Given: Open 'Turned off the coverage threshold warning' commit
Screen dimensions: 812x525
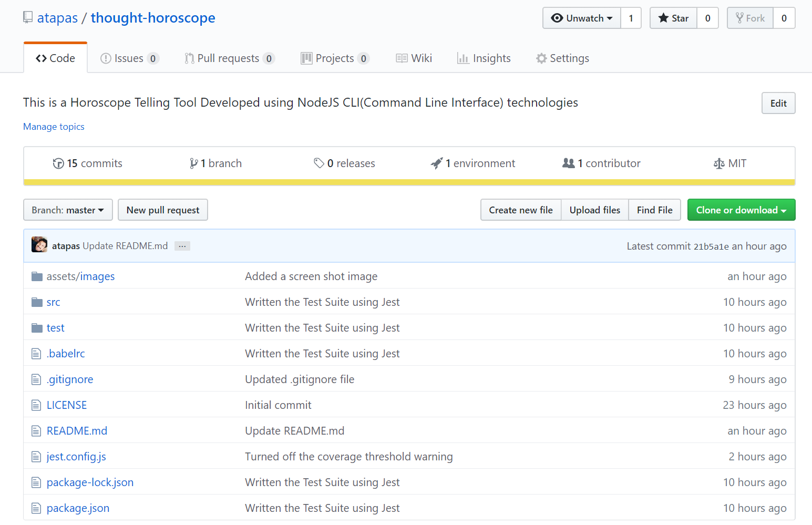Looking at the screenshot, I should (349, 457).
